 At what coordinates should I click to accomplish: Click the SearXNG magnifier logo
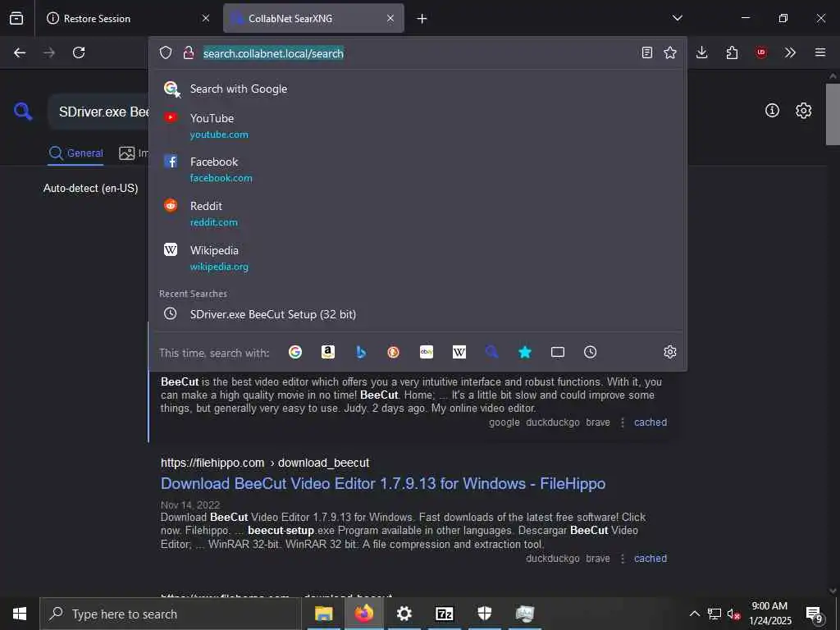coord(23,111)
